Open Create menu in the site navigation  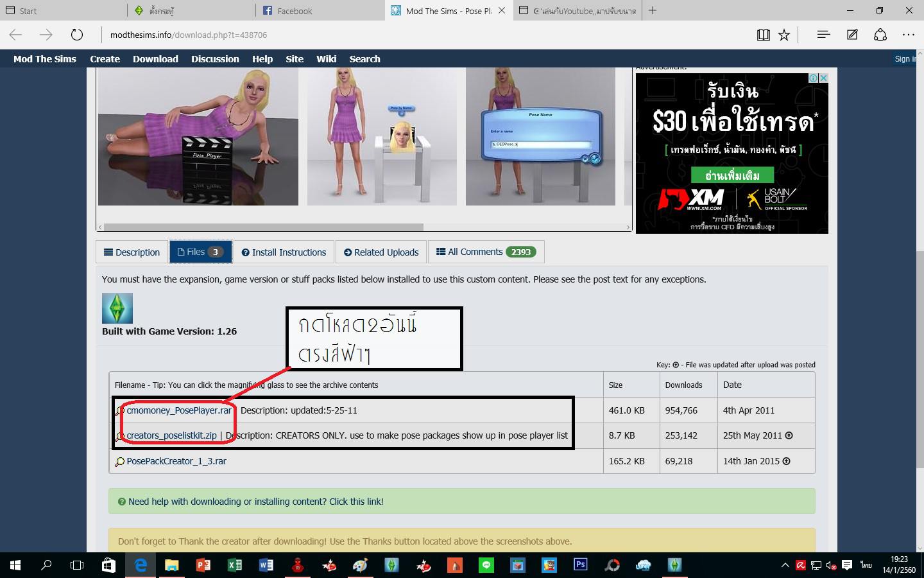pyautogui.click(x=105, y=58)
